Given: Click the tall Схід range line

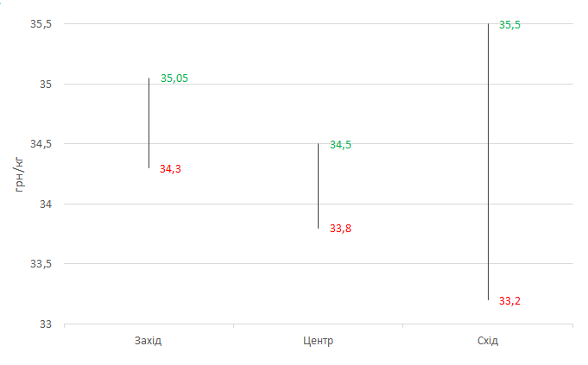Looking at the screenshot, I should [488, 162].
